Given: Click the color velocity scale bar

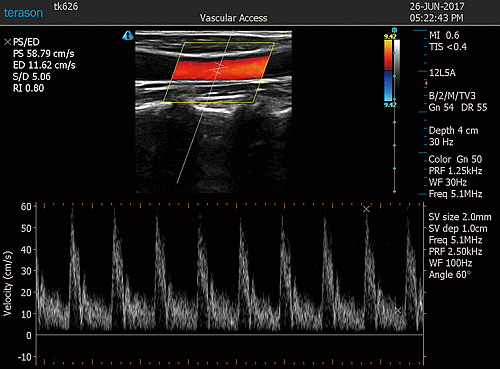Looking at the screenshot, I should (388, 71).
